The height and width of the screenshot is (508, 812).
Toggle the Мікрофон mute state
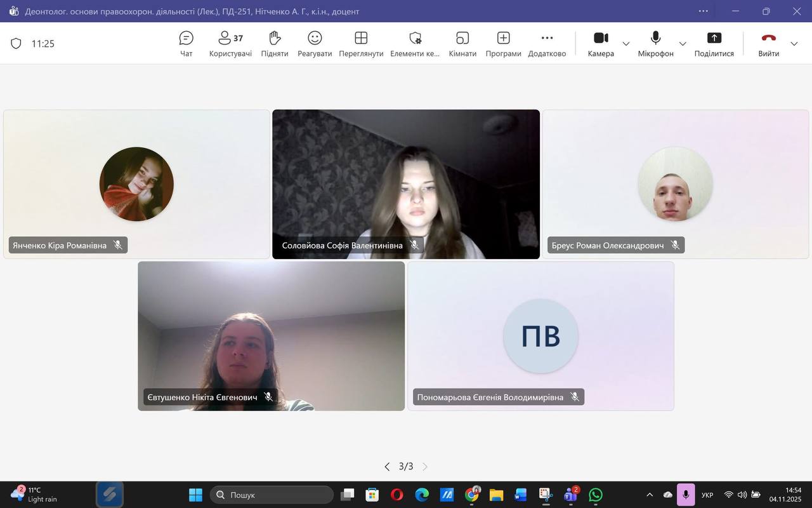click(x=655, y=44)
